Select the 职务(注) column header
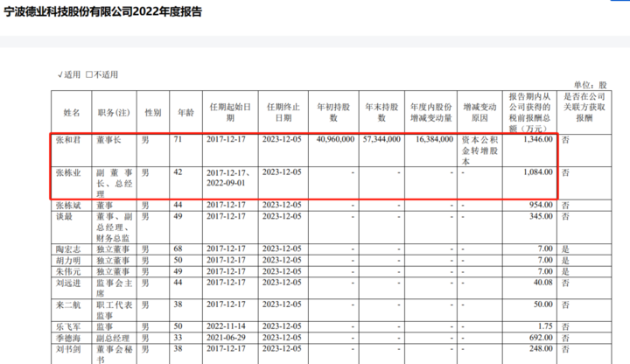The height and width of the screenshot is (364, 630). tap(114, 113)
